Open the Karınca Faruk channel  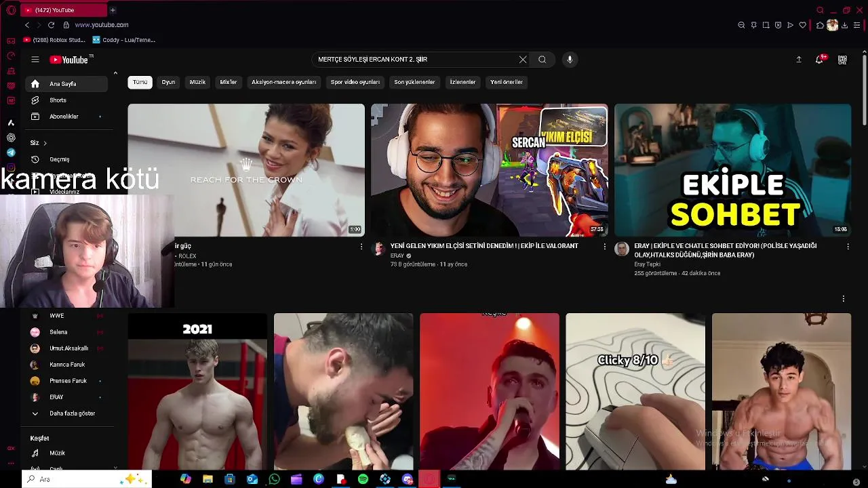(66, 365)
